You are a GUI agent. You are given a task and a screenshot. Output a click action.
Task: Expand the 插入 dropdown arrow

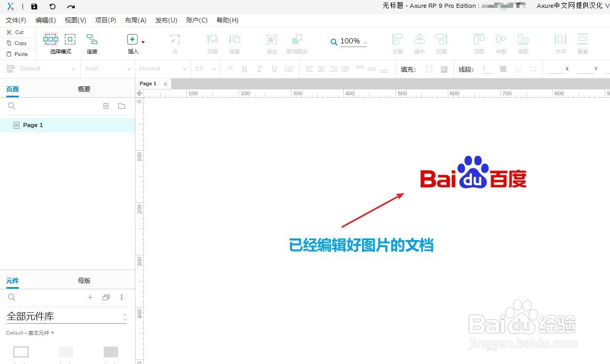point(143,42)
